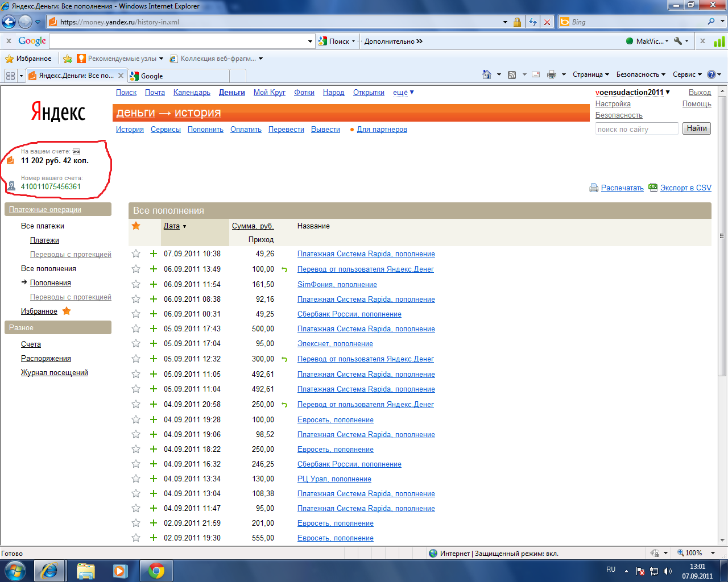Focus the Google toolbar search input
The height and width of the screenshot is (582, 728).
tap(178, 41)
